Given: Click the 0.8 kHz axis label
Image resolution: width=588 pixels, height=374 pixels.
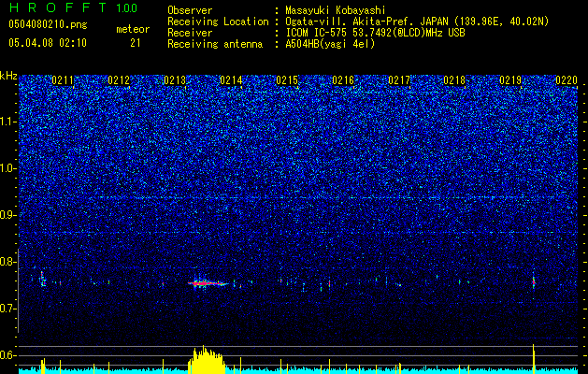Looking at the screenshot, I should coord(8,262).
